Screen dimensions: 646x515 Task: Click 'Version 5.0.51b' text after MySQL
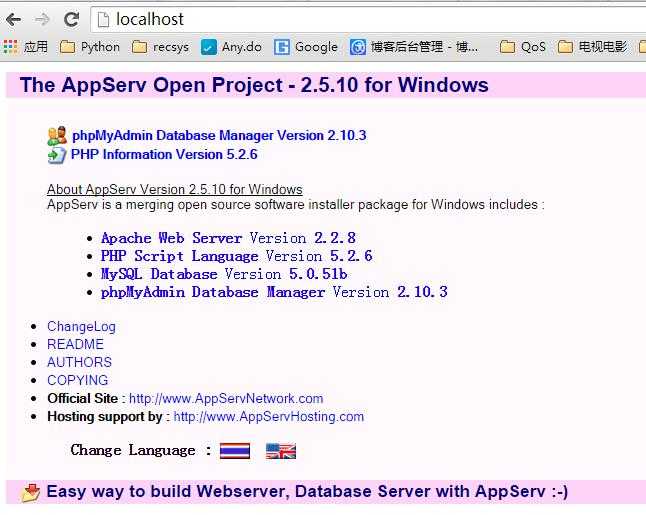[286, 274]
